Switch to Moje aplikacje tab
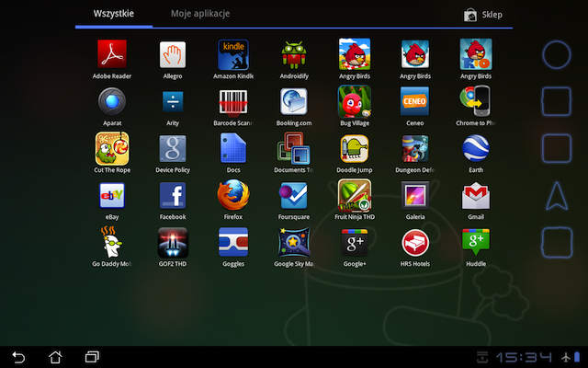Viewport: 588px width, 368px height. 200,14
